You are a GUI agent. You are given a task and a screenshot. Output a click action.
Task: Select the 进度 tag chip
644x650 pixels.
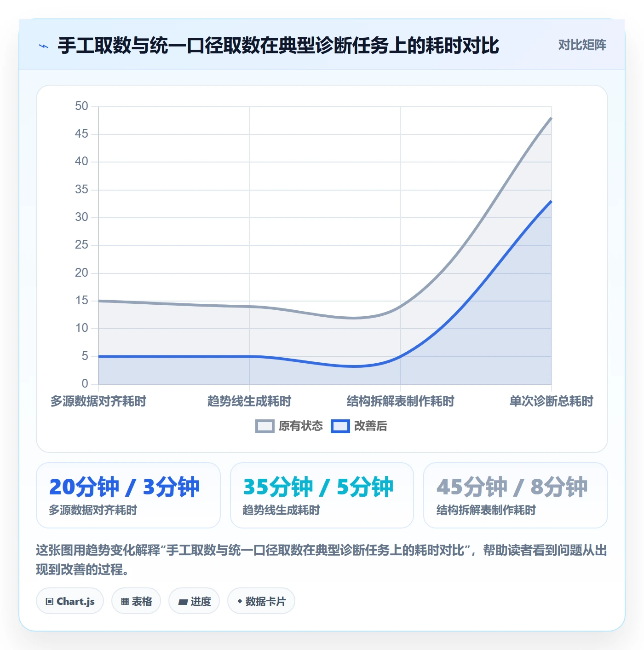coord(194,601)
